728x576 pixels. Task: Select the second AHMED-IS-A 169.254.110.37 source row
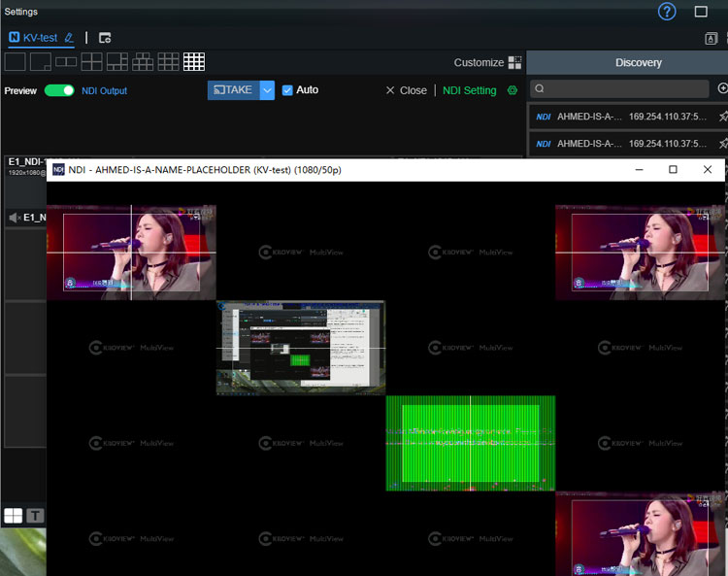point(628,144)
